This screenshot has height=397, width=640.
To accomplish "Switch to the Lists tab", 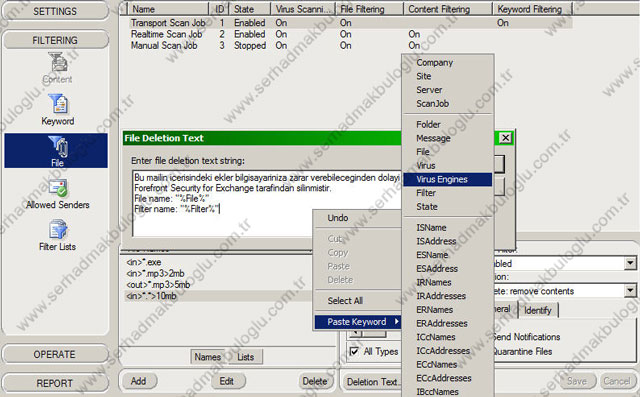I will pos(245,357).
